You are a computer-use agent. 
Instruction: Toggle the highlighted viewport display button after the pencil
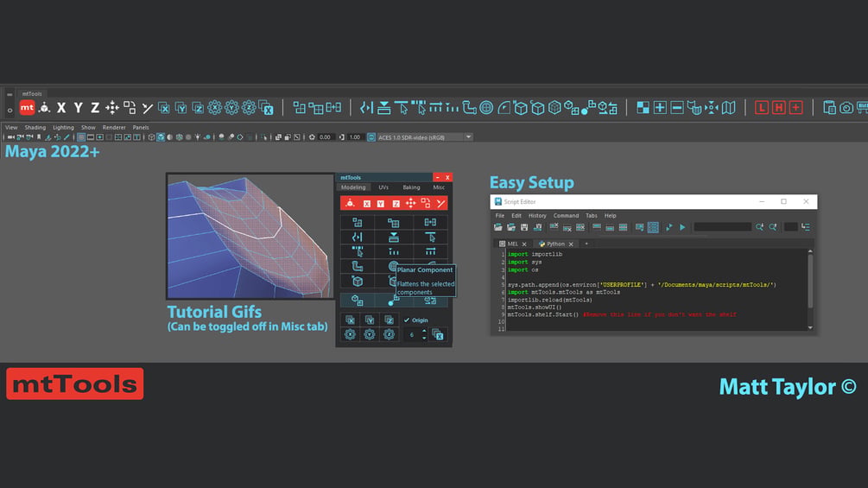click(x=81, y=137)
